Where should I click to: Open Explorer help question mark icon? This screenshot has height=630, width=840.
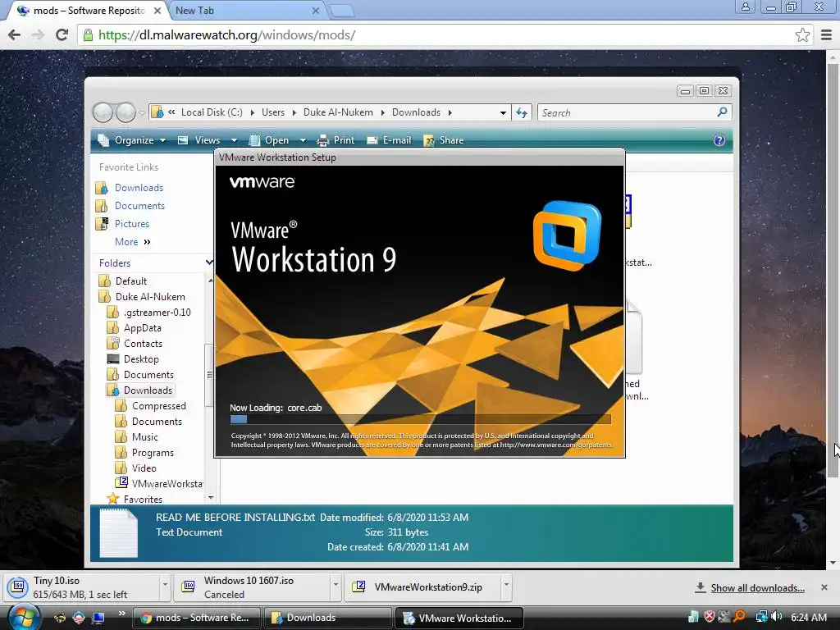point(719,140)
